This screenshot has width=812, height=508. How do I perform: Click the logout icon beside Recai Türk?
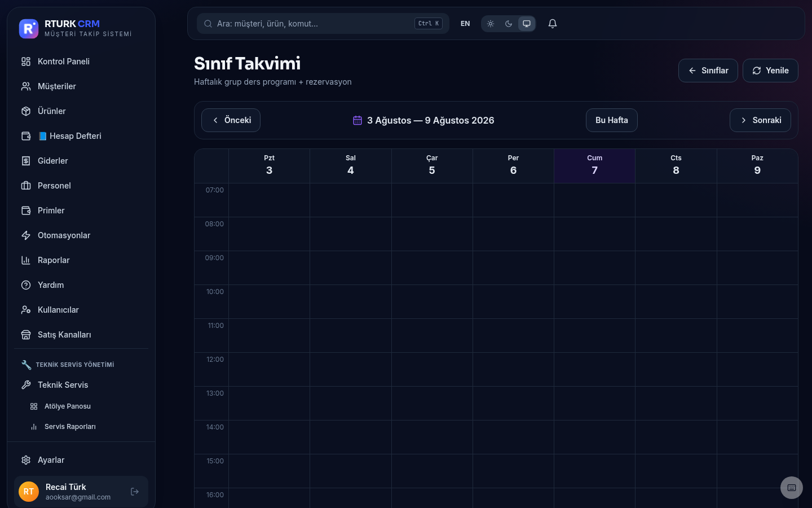pos(135,492)
